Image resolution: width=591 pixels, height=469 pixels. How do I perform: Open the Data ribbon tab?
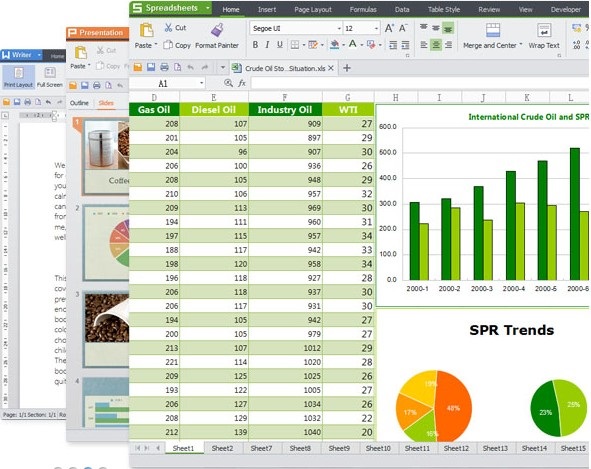[x=402, y=9]
